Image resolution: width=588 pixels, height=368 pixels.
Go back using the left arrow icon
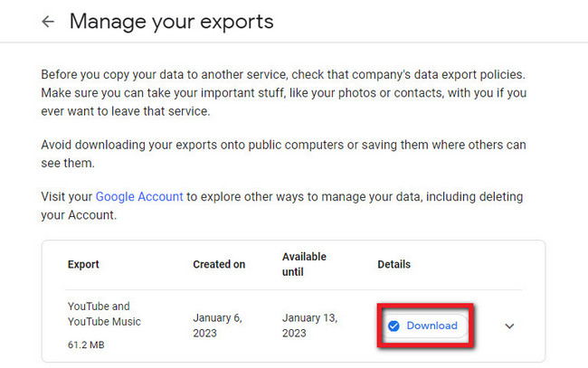tap(48, 22)
